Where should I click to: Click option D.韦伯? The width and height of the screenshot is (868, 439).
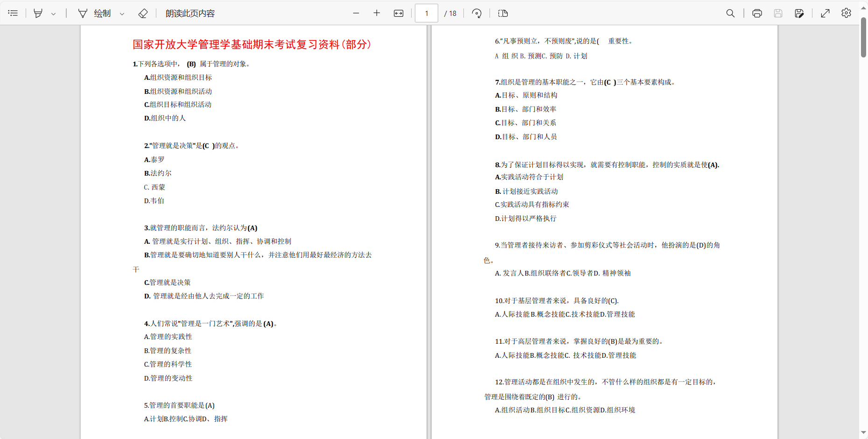154,201
